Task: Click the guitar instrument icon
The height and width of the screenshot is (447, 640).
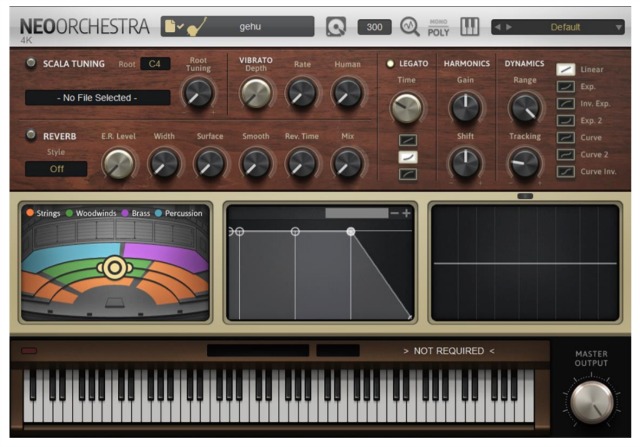Action: click(197, 27)
